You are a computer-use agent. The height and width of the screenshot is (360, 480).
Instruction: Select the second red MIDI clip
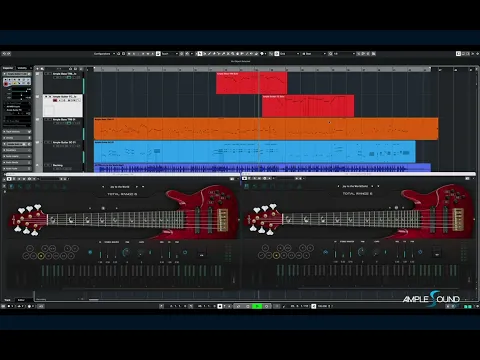[x=308, y=106]
